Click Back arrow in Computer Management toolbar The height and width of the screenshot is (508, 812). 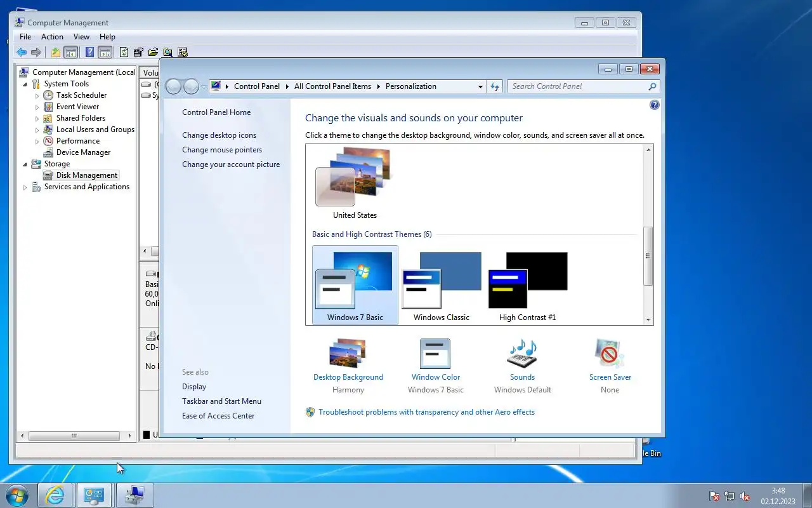click(22, 53)
